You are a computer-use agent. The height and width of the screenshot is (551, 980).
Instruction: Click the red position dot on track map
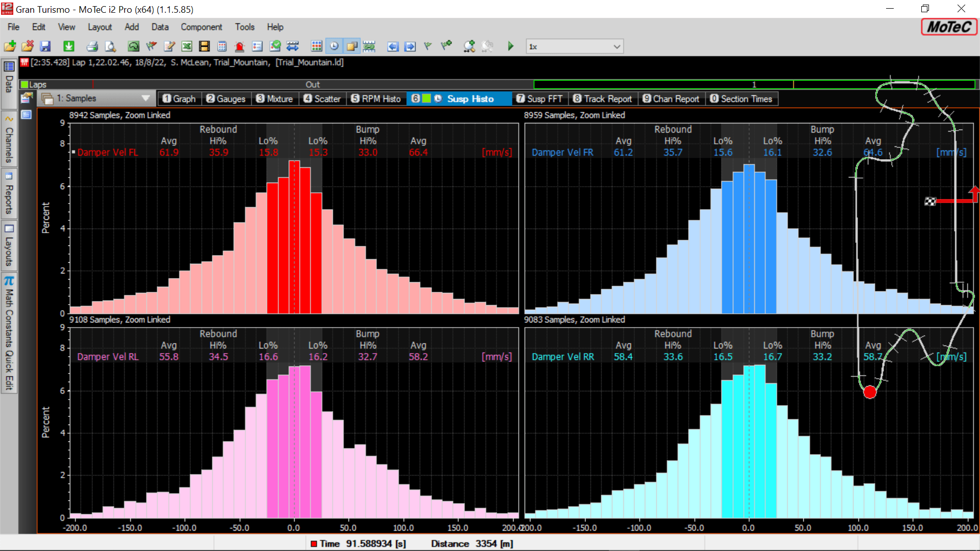(870, 392)
